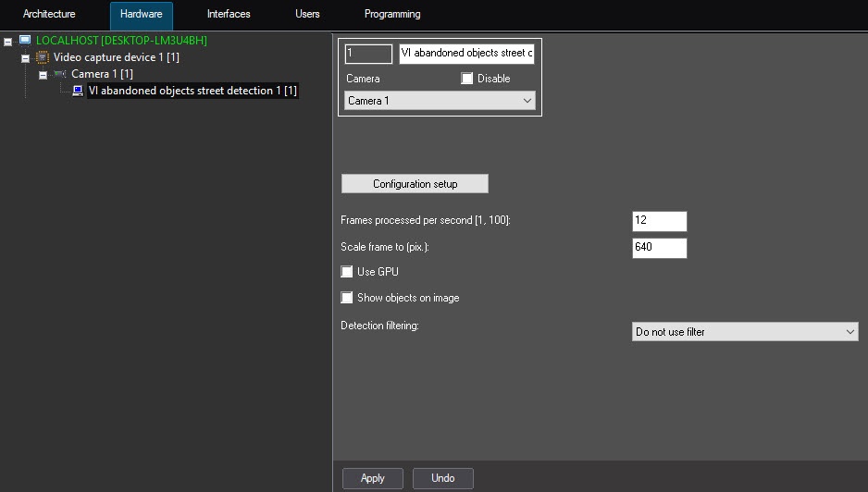Click the abandoned objects detection icon
Viewport: 868px width, 492px height.
click(x=78, y=91)
